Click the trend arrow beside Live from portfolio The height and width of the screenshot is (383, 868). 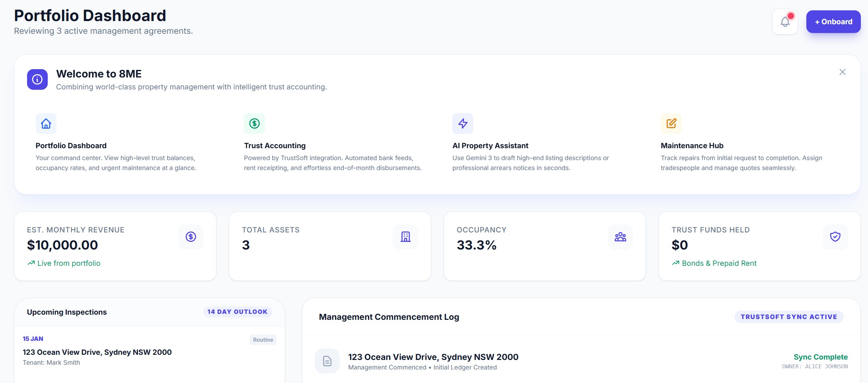click(x=31, y=263)
